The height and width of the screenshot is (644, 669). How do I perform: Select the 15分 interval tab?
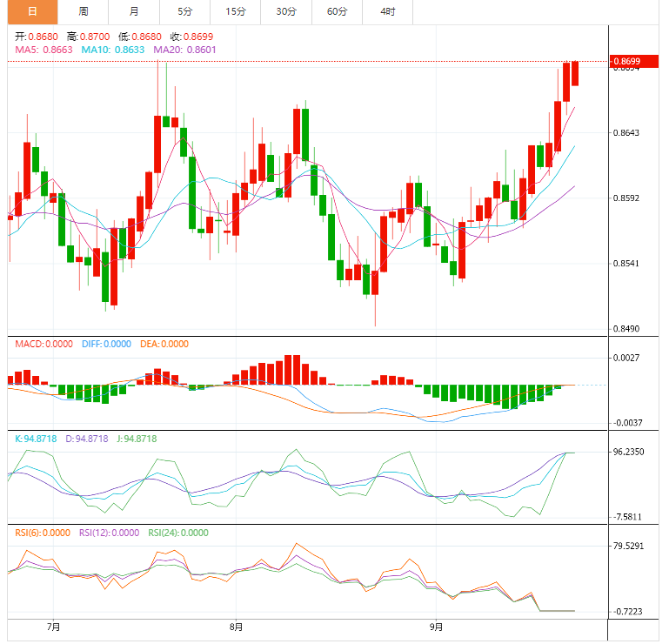pyautogui.click(x=235, y=11)
